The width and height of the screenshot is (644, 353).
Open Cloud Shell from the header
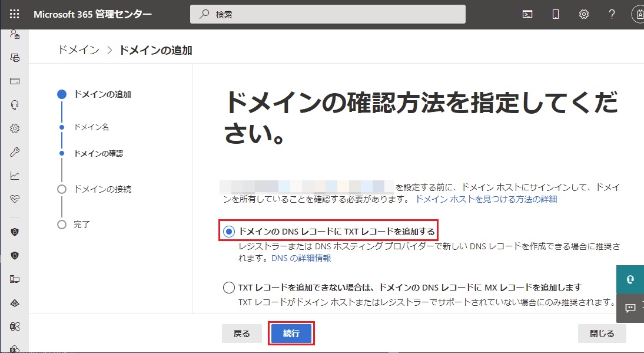pos(528,14)
